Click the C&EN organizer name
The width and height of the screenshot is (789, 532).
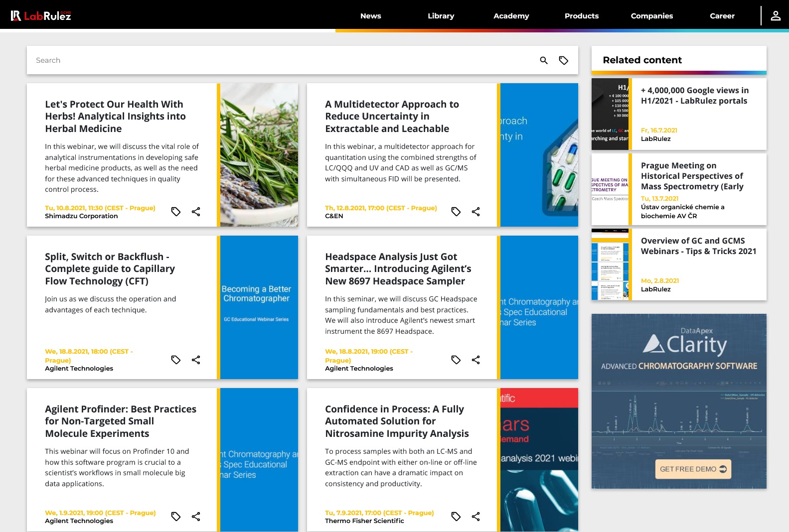[x=334, y=216]
